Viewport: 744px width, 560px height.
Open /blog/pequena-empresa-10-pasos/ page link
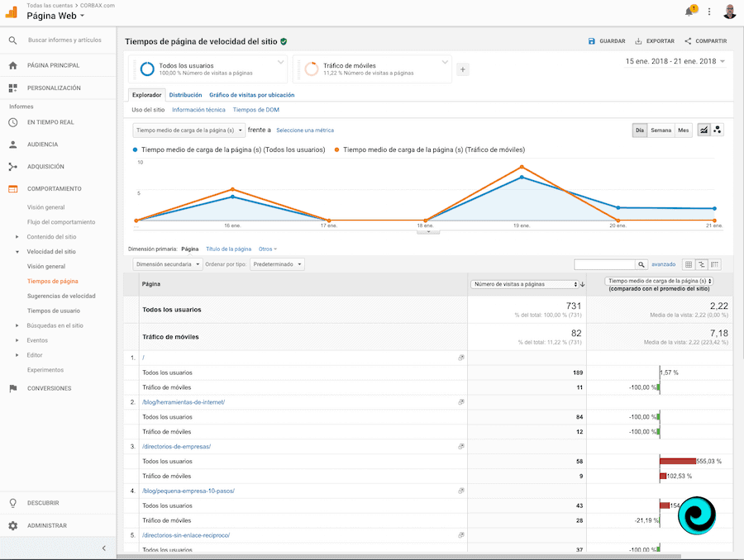point(188,491)
